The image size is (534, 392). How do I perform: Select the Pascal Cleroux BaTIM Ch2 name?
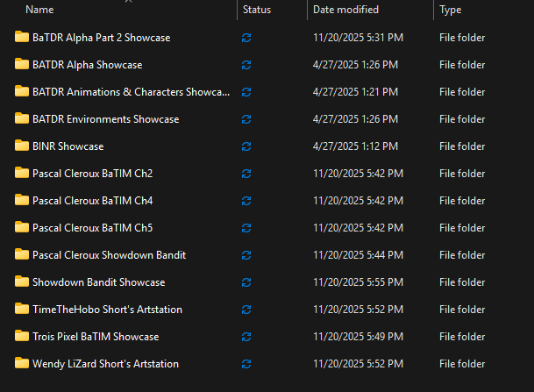point(93,174)
